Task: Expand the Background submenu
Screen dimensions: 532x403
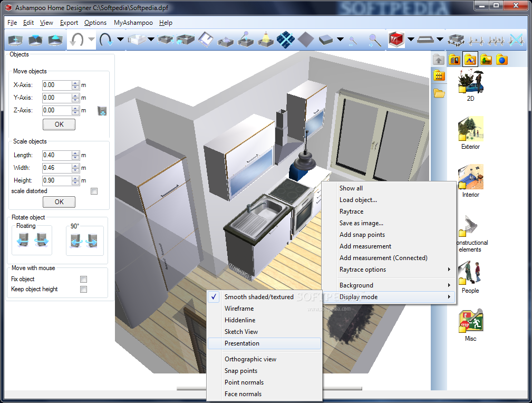Action: point(389,285)
